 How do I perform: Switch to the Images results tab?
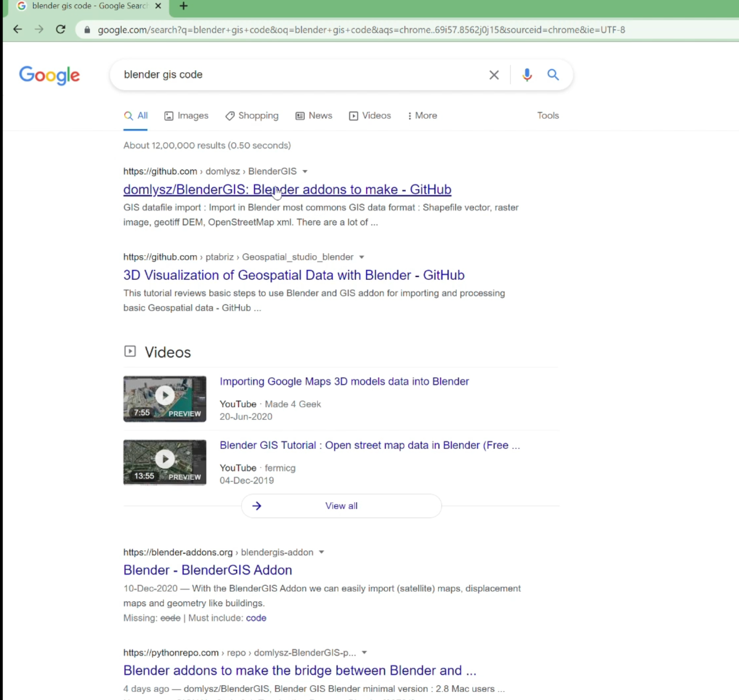(x=186, y=115)
